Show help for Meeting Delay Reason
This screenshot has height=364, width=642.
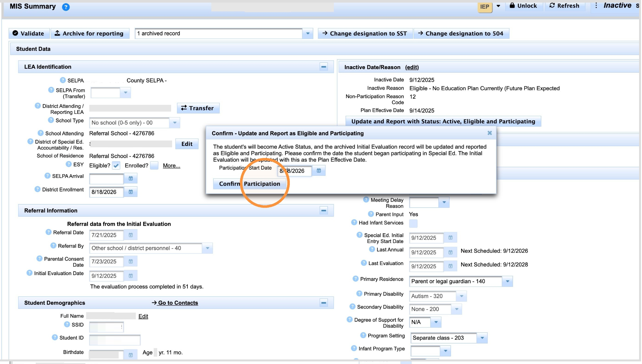[x=366, y=200]
